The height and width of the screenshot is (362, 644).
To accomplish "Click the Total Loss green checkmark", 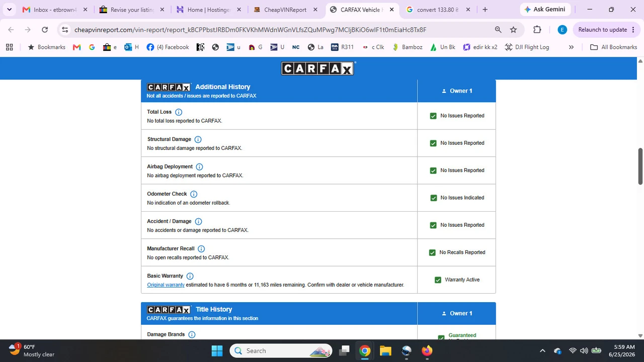I will 433,116.
